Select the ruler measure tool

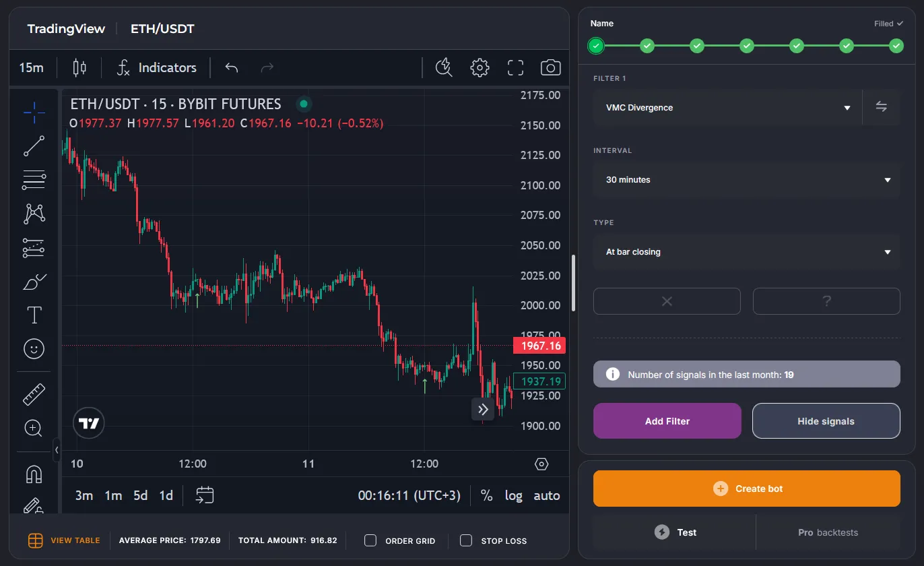(34, 394)
